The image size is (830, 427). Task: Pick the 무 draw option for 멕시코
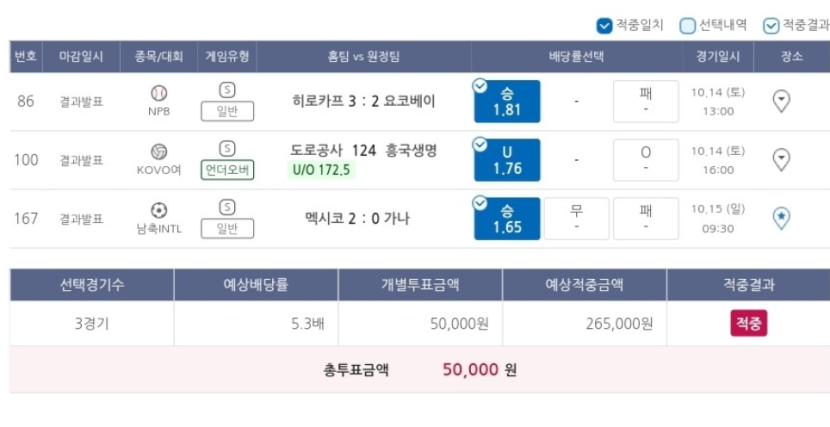tap(576, 219)
